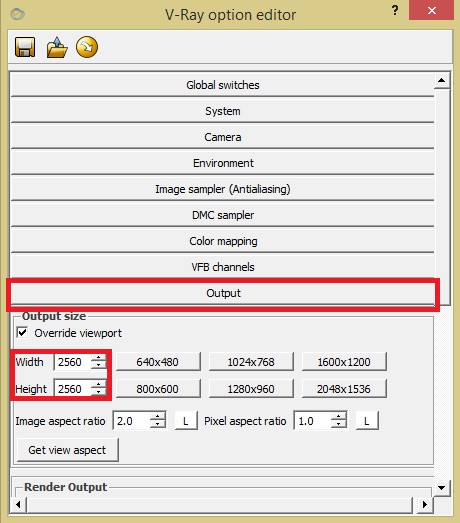The width and height of the screenshot is (460, 523).
Task: Expand the DMC sampler rollout
Action: pyautogui.click(x=222, y=215)
